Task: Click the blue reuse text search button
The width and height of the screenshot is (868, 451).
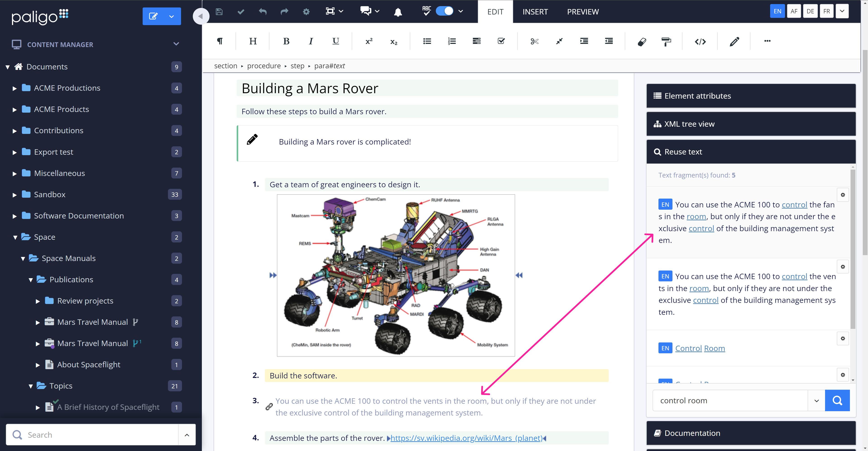Action: 837,400
